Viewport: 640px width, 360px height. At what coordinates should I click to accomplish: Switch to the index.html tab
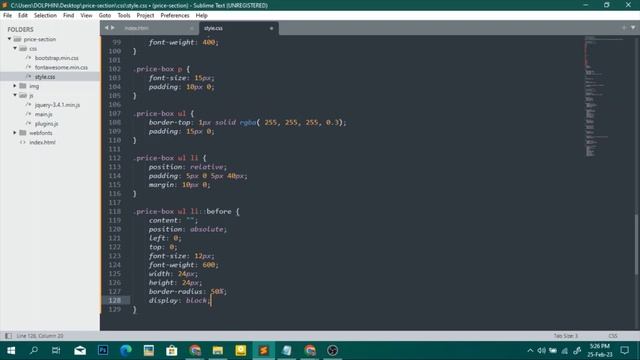(136, 28)
